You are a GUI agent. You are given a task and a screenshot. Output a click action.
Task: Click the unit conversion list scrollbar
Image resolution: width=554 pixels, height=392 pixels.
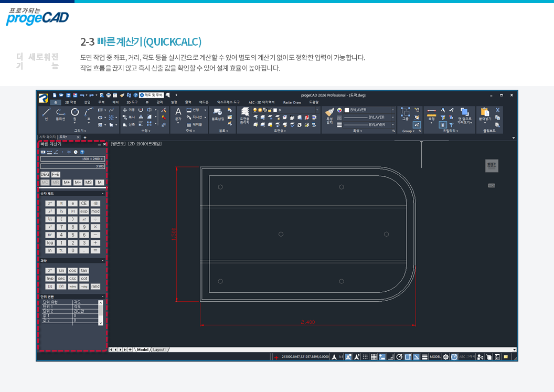click(101, 312)
